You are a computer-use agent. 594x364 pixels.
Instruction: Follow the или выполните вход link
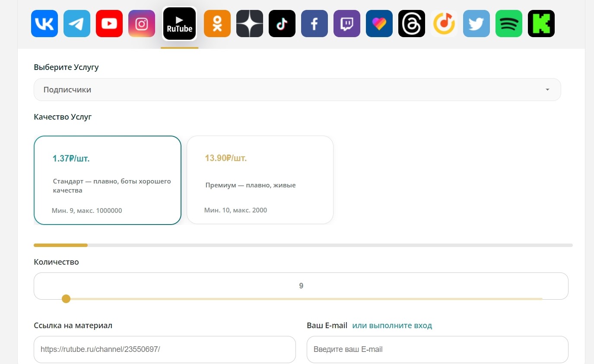(x=392, y=326)
